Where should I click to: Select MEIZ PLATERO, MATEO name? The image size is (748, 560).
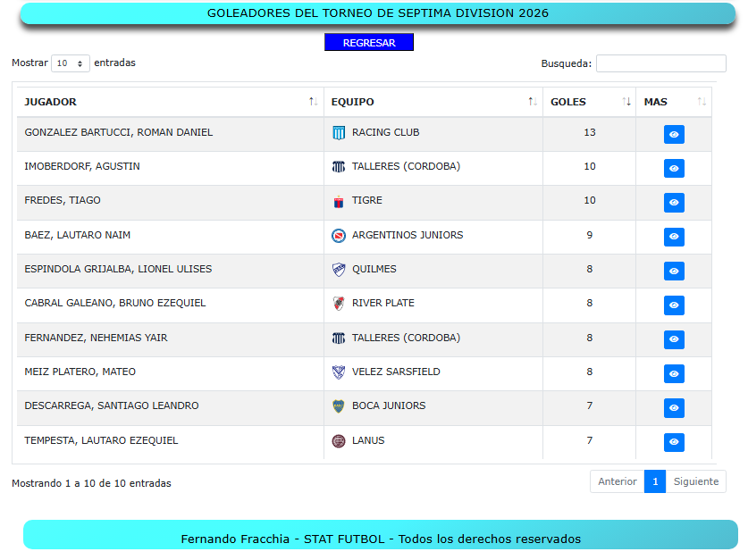(80, 372)
